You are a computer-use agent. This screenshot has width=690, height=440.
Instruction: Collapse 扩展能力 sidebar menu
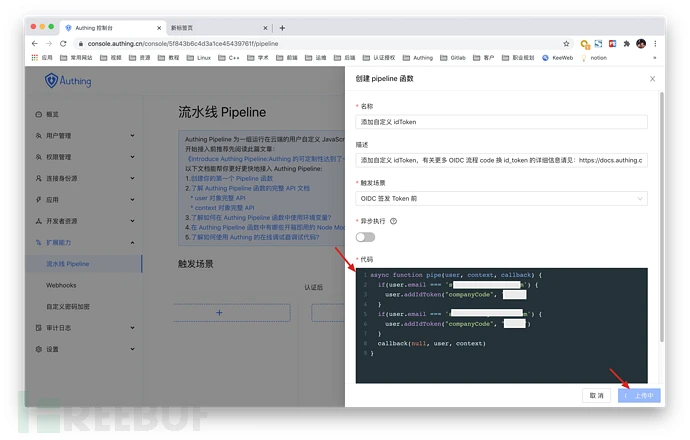click(x=85, y=242)
